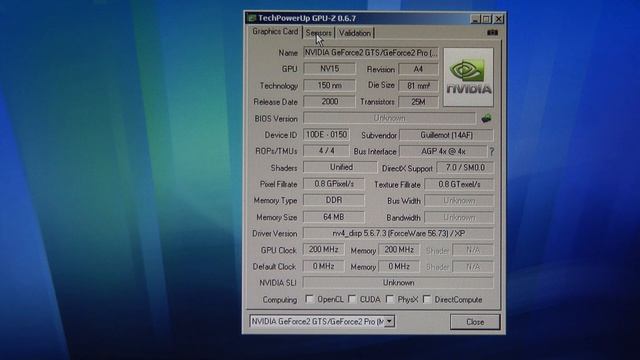
Task: Enable the OpenCL checkbox
Action: (310, 299)
